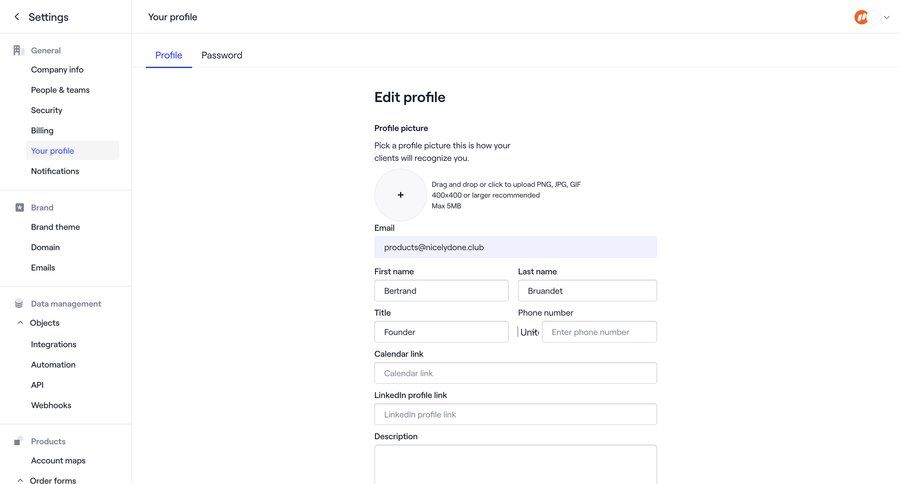900x484 pixels.
Task: Click the back arrow beside Settings
Action: coord(17,17)
